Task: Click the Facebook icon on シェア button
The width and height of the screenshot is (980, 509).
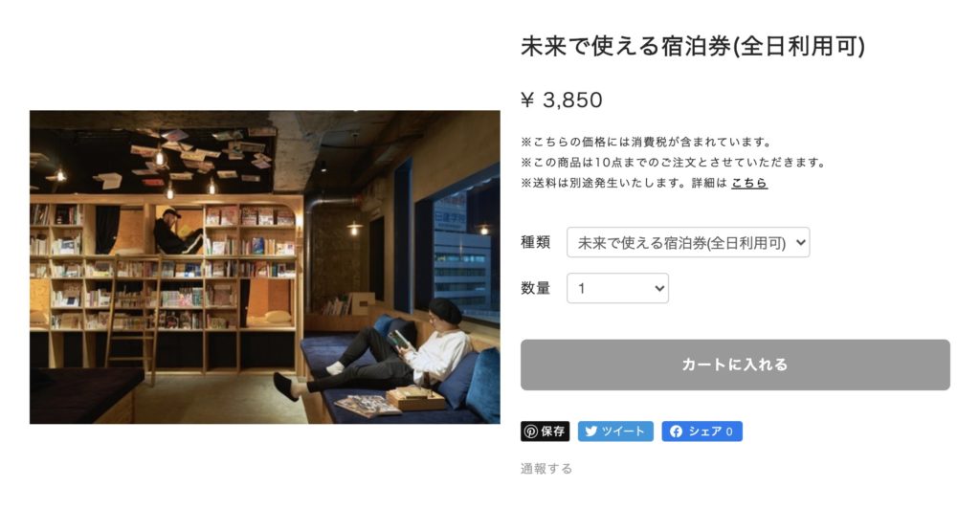Action: coord(676,432)
